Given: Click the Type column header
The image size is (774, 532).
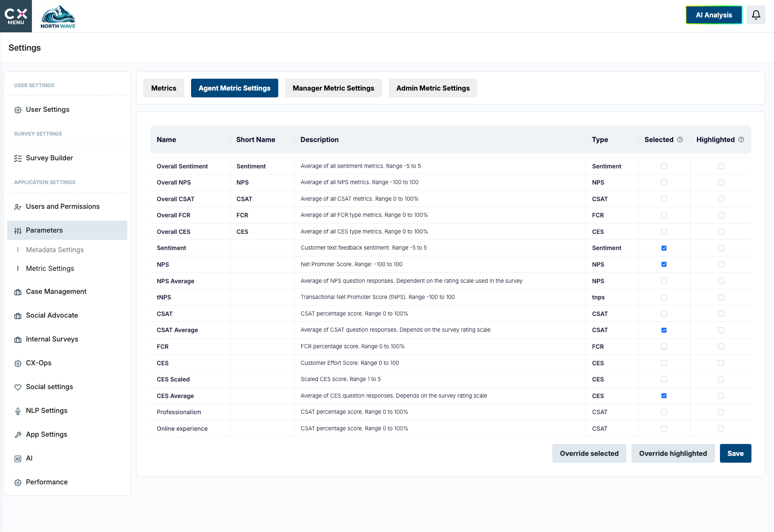Looking at the screenshot, I should (600, 139).
